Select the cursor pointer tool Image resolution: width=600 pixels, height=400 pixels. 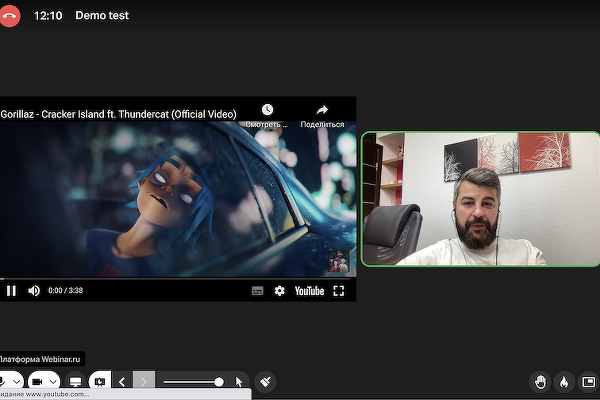click(x=239, y=381)
